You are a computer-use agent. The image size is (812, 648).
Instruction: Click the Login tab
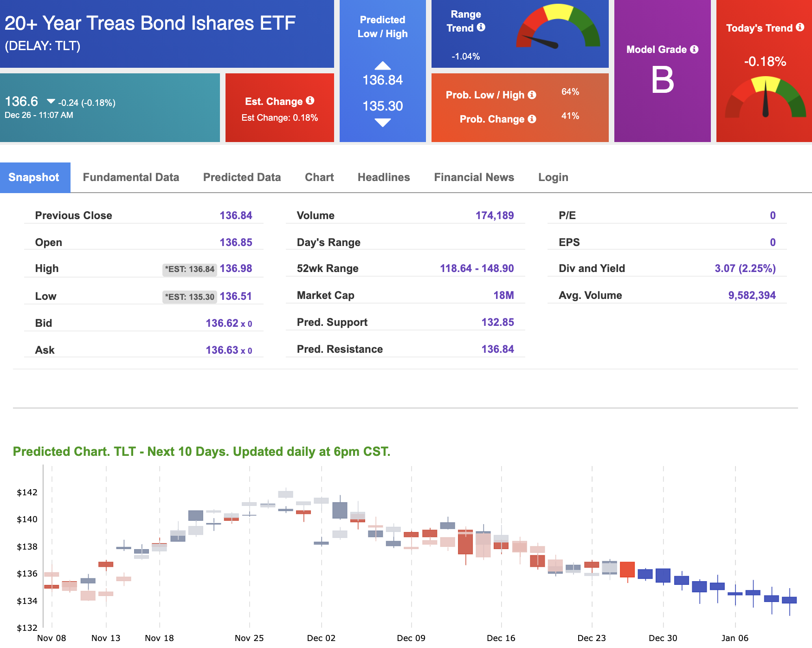(x=553, y=177)
